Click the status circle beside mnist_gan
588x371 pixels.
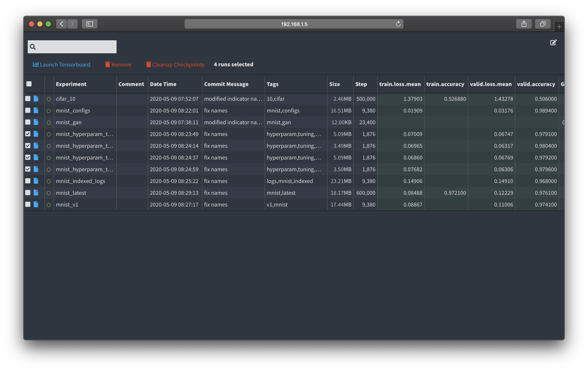[49, 122]
